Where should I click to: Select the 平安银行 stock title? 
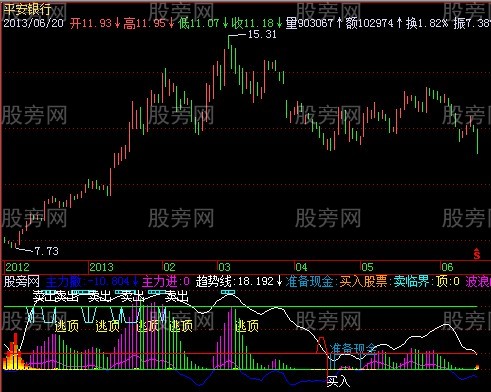click(27, 9)
